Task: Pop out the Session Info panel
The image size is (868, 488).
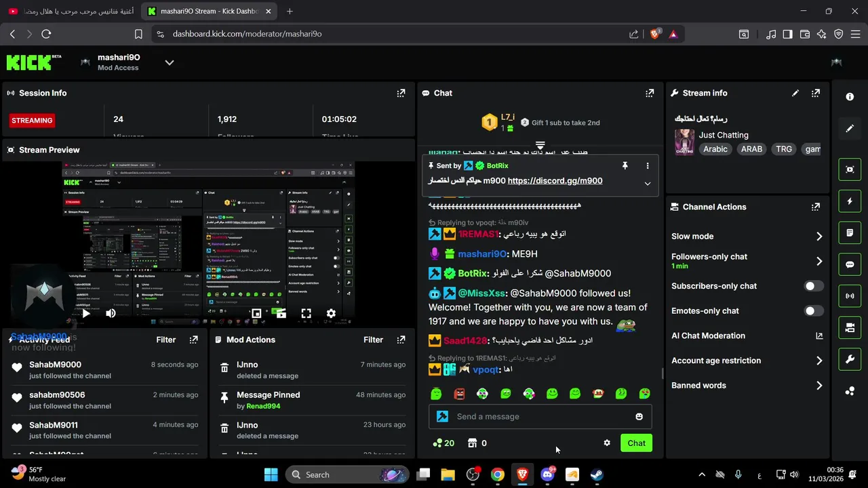Action: tap(401, 93)
